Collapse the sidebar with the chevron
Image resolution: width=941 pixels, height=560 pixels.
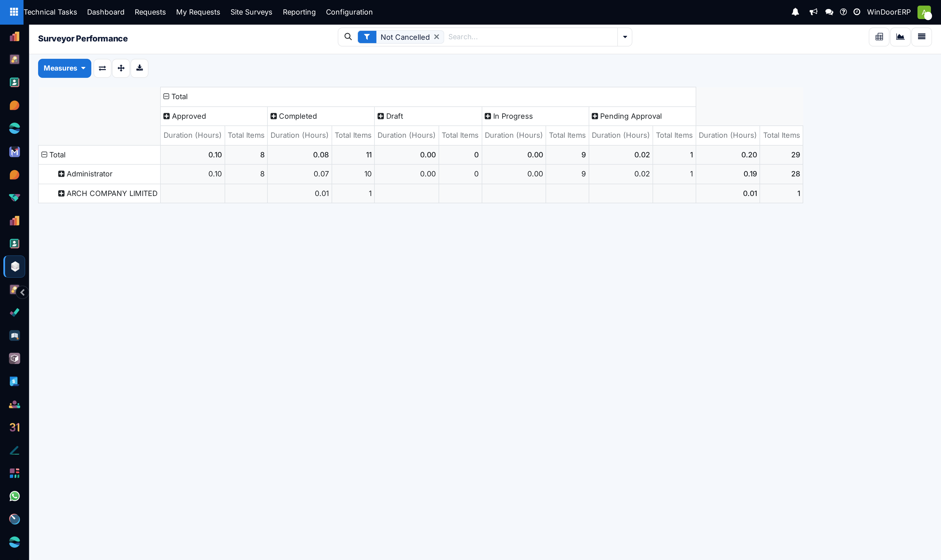pos(23,292)
